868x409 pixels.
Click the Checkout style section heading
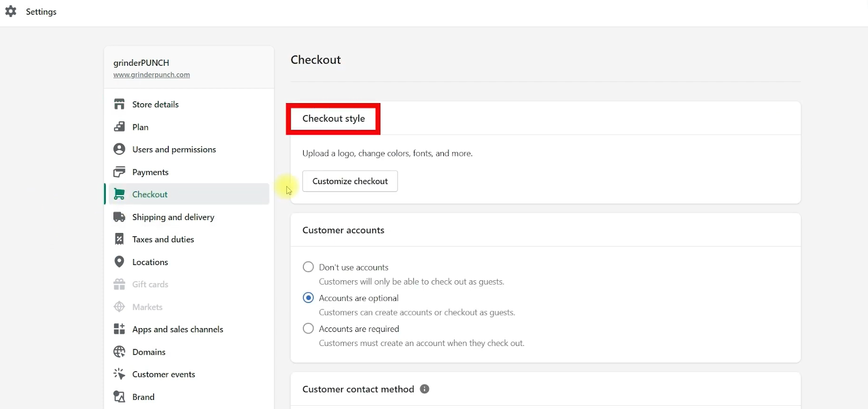point(334,118)
